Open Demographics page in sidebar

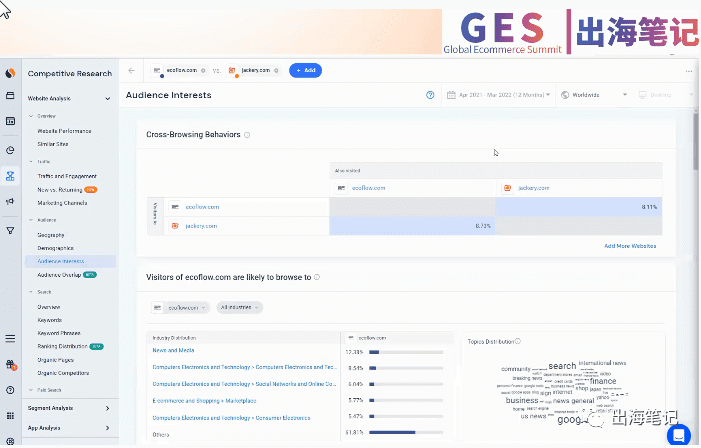coord(55,248)
